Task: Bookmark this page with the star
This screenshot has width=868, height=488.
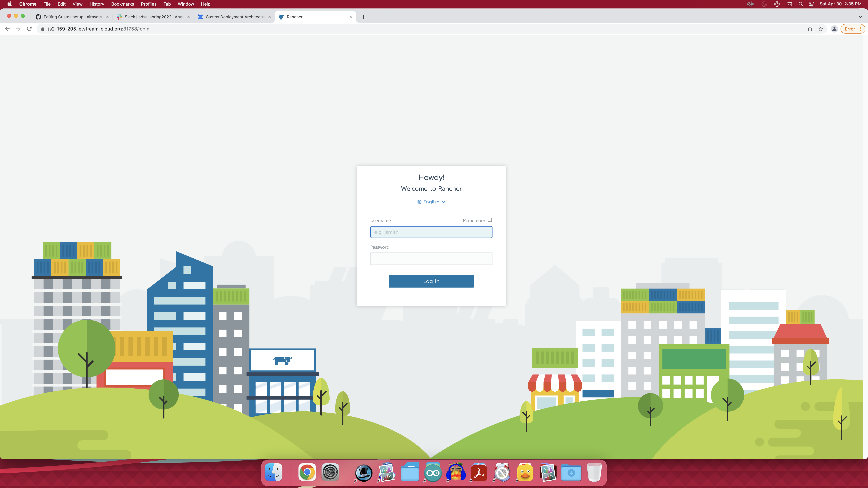Action: coord(821,29)
